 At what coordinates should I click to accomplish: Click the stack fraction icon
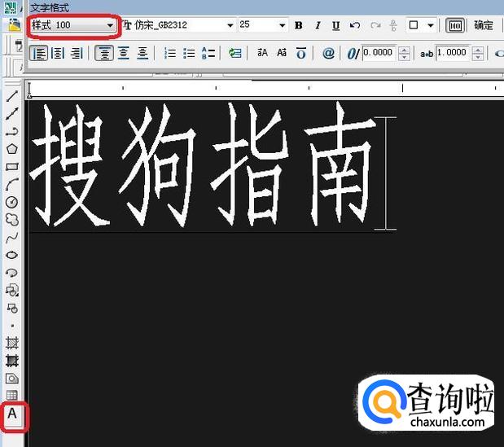tap(393, 25)
